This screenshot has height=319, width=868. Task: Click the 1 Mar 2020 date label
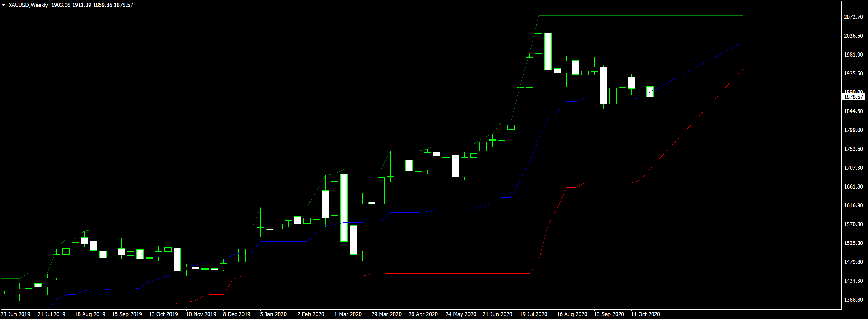click(348, 314)
